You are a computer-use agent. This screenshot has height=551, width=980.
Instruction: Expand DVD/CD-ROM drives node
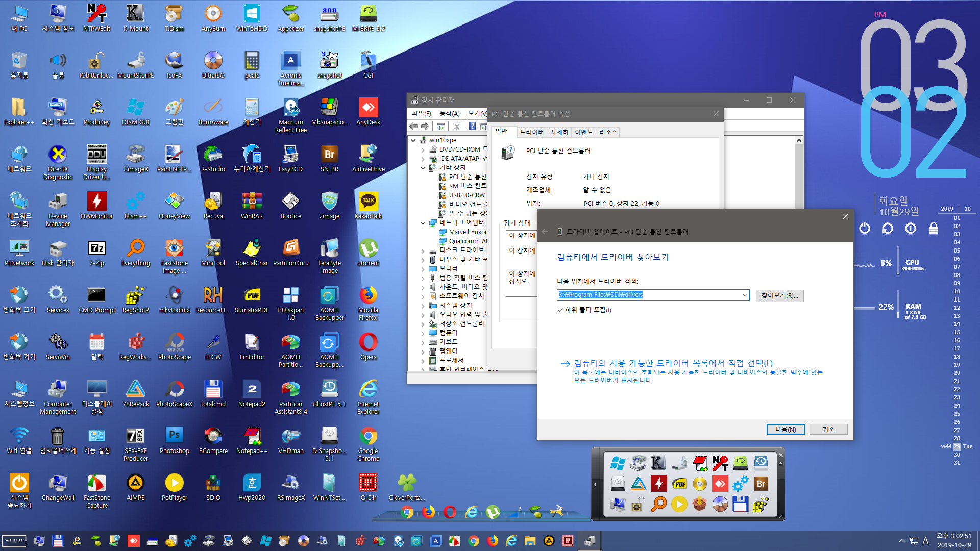[x=423, y=149]
